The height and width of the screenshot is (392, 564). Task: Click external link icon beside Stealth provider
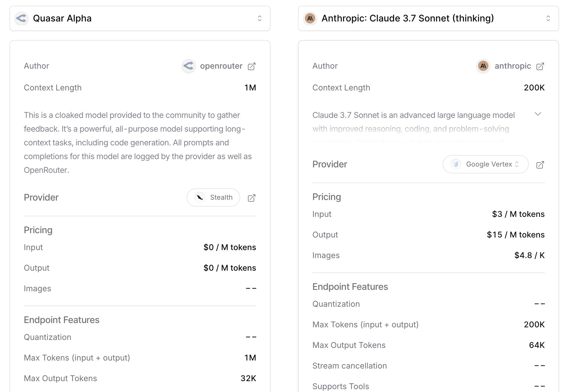pyautogui.click(x=251, y=198)
